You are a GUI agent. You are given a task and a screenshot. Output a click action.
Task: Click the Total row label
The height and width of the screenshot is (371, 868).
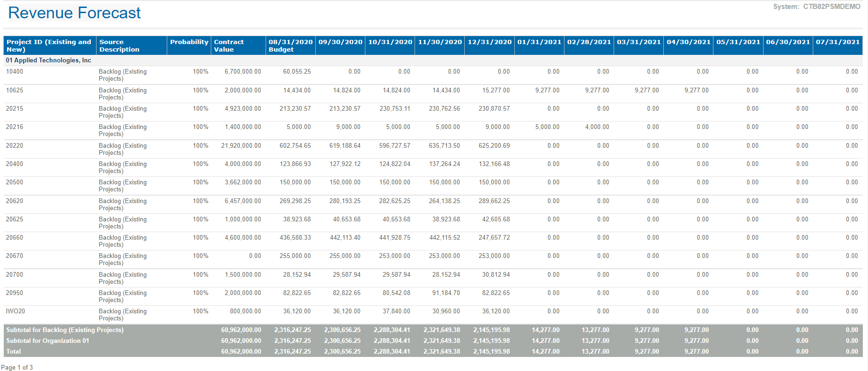coord(14,352)
